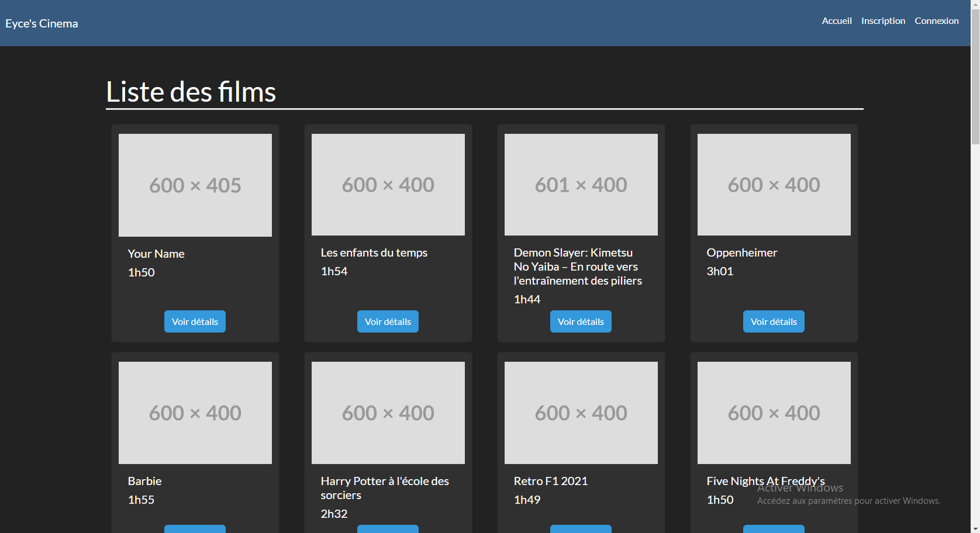
Task: Click the Retro F1 2021 poster placeholder
Action: coord(580,413)
